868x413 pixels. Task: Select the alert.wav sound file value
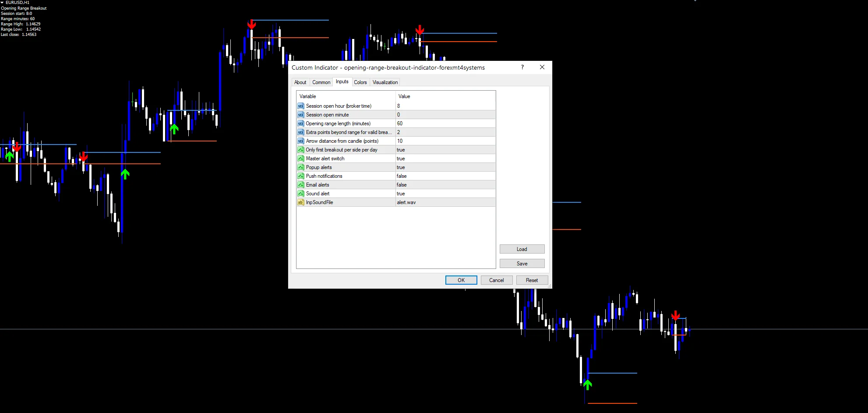tap(445, 202)
